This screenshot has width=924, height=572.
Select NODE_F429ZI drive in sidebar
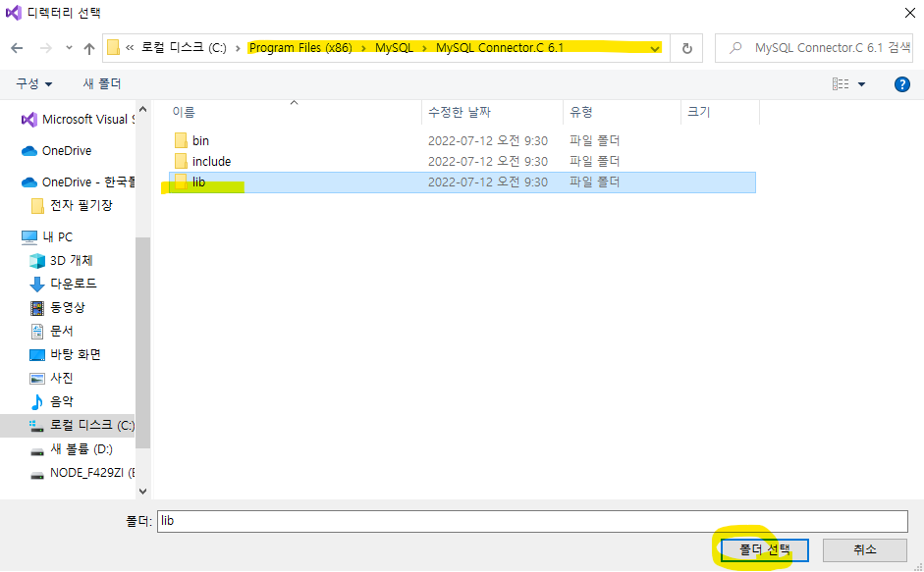tap(82, 473)
